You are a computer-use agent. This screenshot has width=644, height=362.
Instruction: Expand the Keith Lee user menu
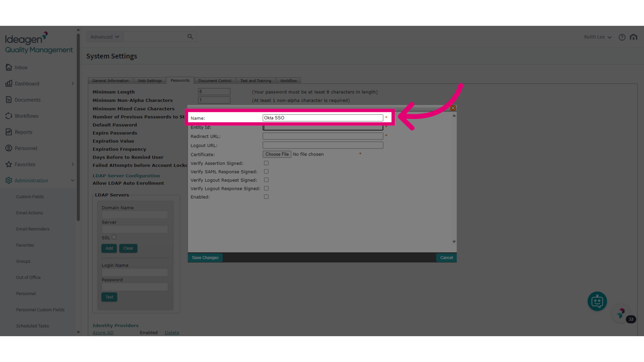pos(598,37)
